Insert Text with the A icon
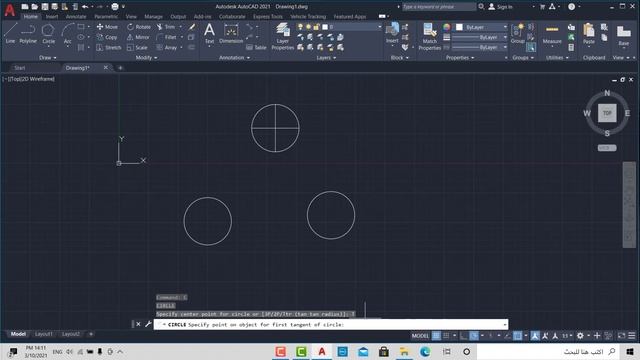The image size is (640, 360). [x=209, y=33]
